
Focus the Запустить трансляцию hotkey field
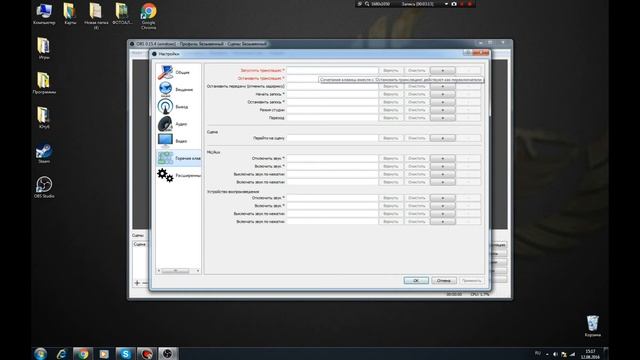pyautogui.click(x=332, y=71)
